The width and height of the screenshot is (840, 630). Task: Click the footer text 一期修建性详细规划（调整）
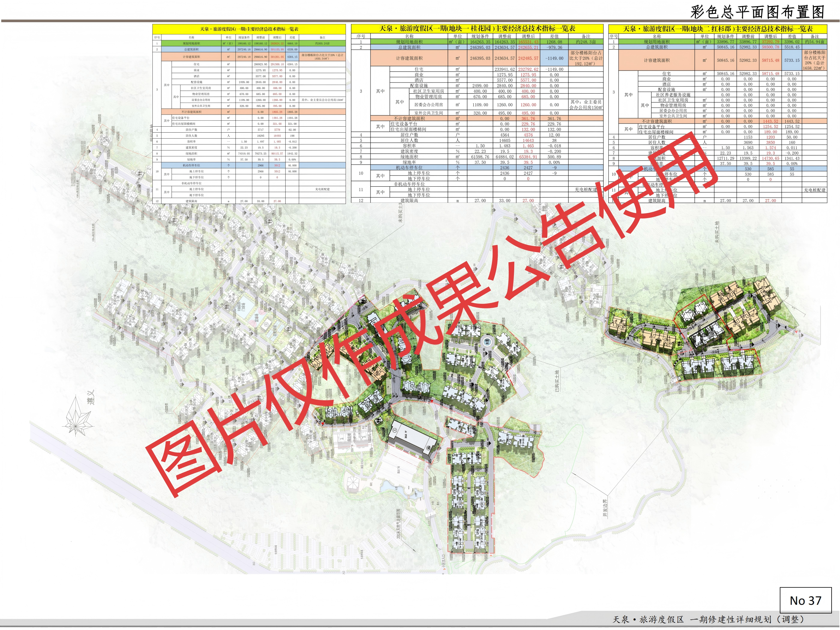[x=747, y=619]
